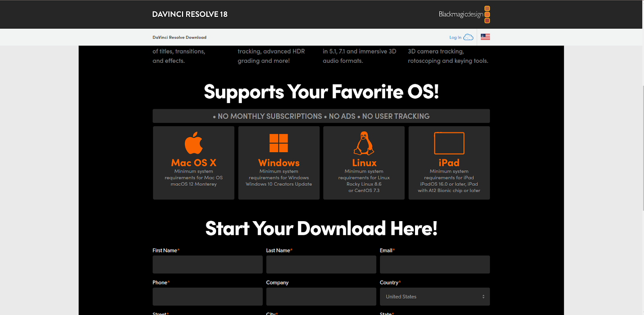This screenshot has width=644, height=315.
Task: Select the iPad heading
Action: point(449,163)
